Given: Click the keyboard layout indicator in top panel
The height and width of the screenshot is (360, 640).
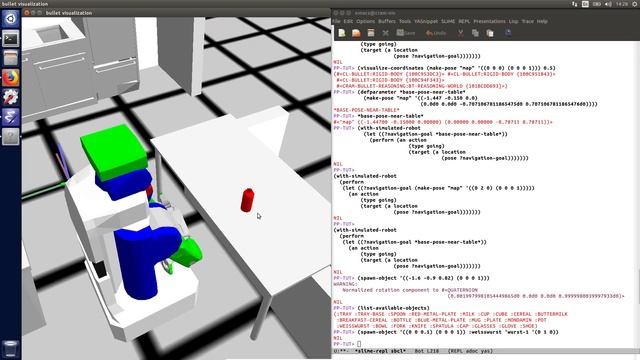Looking at the screenshot, I should click(585, 4).
